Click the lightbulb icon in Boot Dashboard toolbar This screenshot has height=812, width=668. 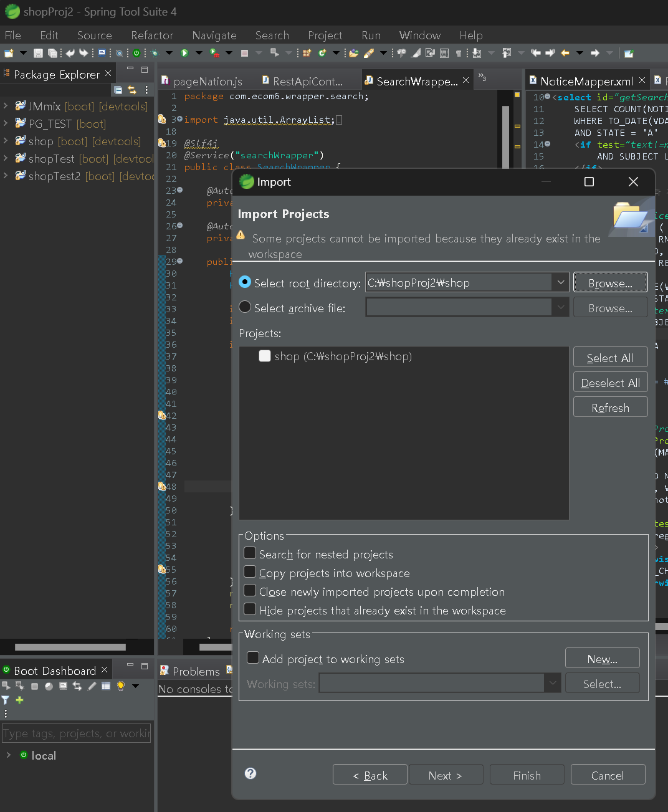120,686
